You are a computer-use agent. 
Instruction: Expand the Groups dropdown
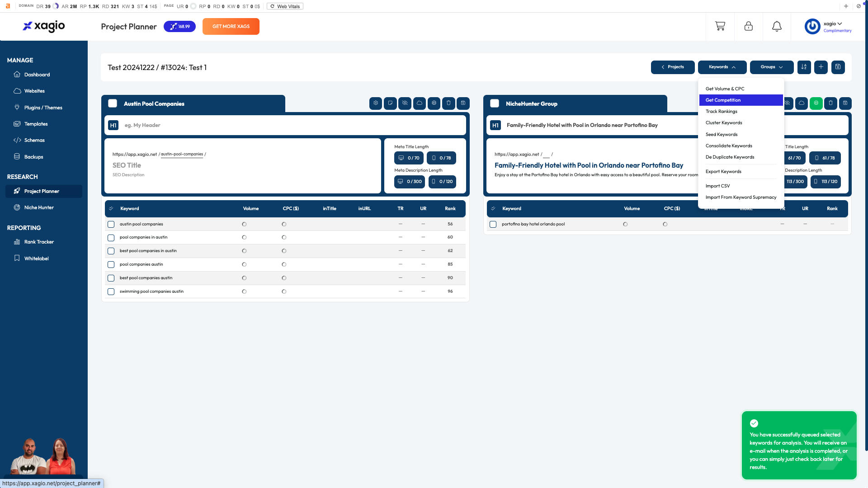771,67
